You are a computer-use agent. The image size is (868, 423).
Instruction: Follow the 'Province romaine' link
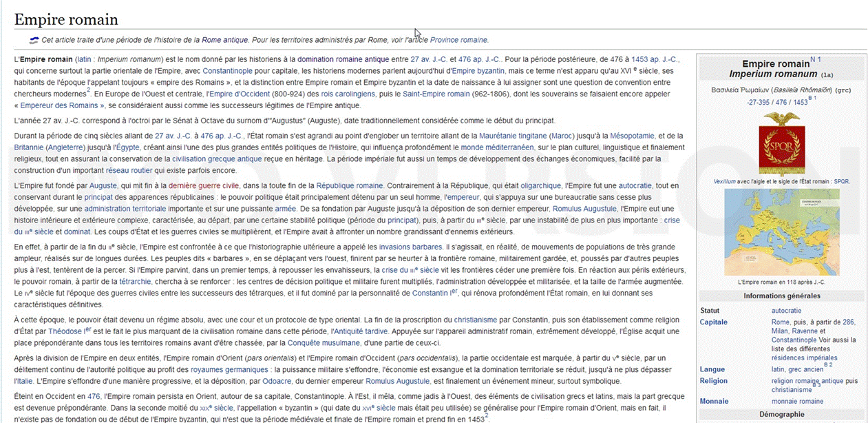459,40
